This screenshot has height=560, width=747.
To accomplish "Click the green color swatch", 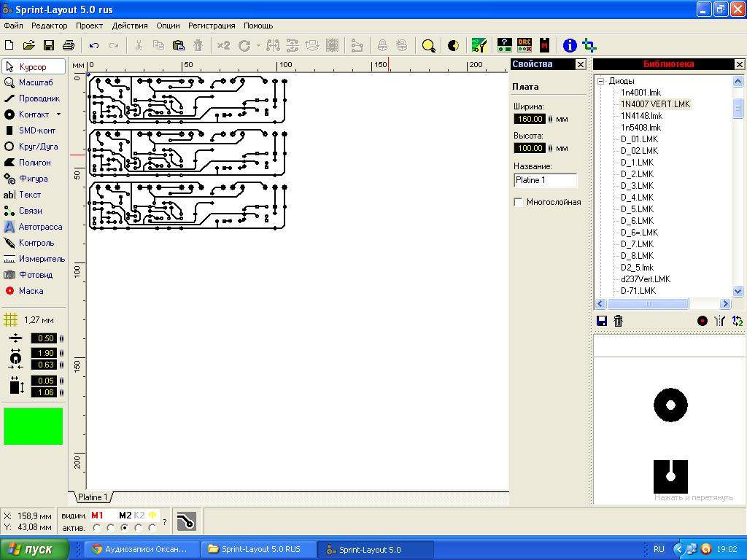I will tap(34, 426).
